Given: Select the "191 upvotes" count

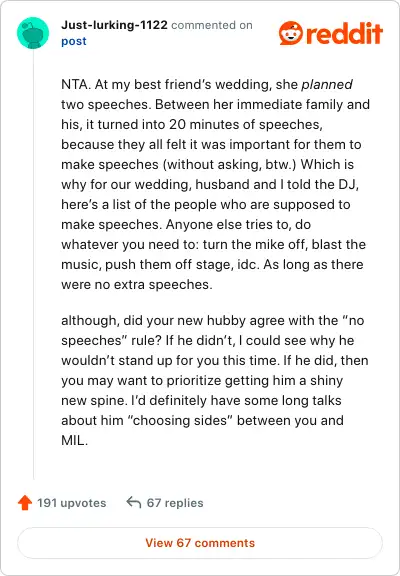Looking at the screenshot, I should click(x=72, y=503).
